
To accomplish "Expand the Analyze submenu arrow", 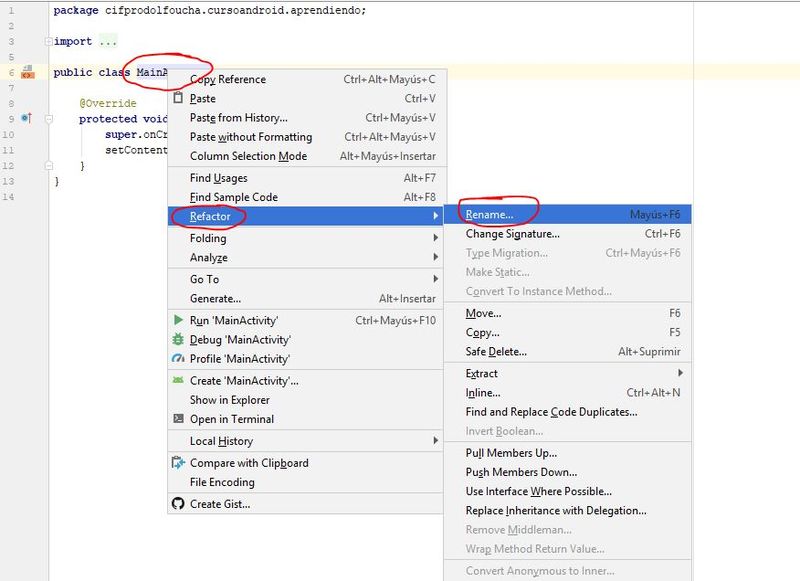I will [x=435, y=257].
